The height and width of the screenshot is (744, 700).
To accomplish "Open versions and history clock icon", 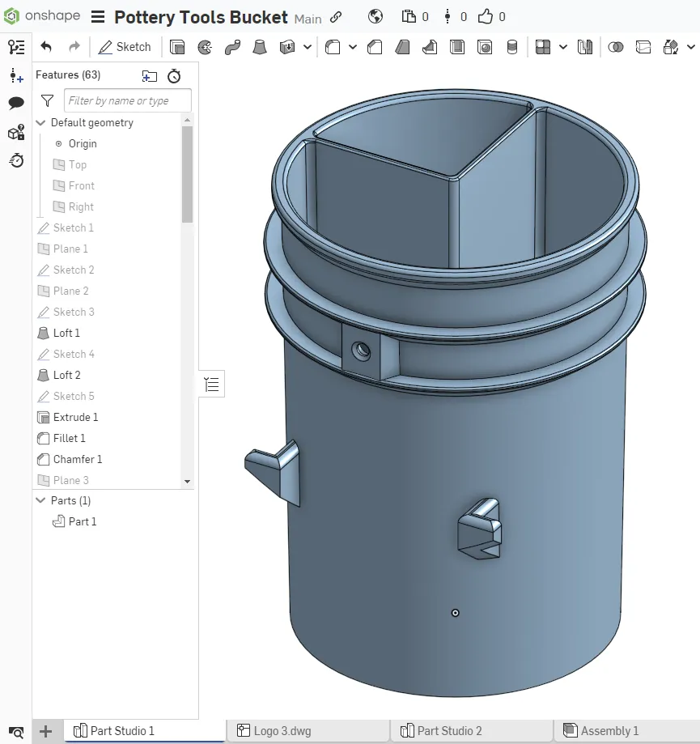I will [16, 160].
